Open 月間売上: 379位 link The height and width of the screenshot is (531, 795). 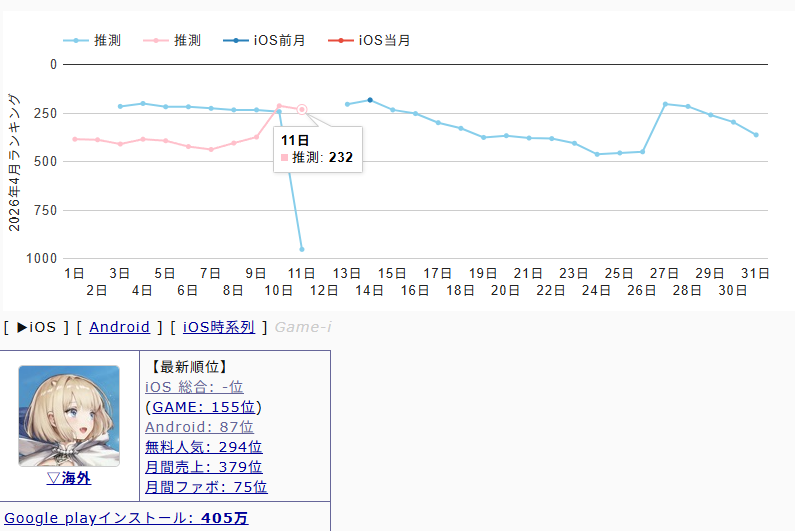(204, 467)
